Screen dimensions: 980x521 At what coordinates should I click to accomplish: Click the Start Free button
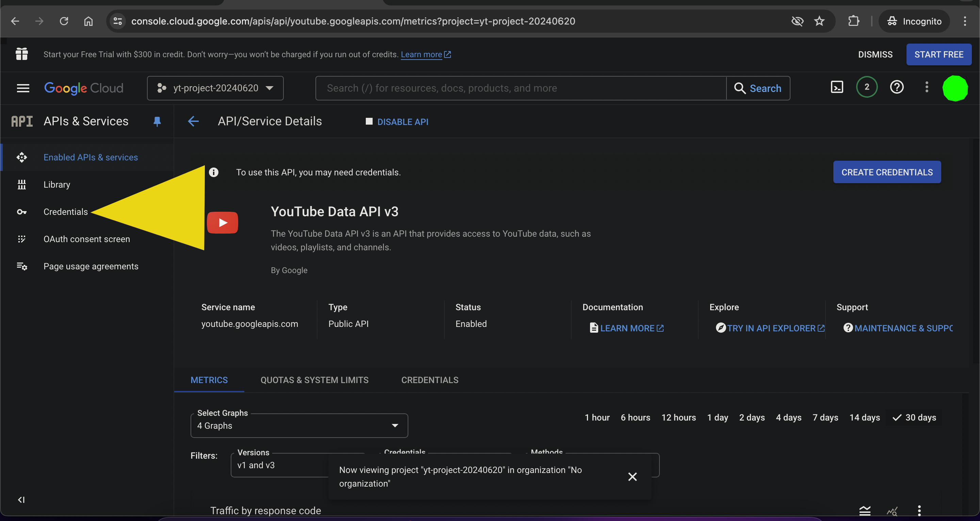tap(939, 54)
